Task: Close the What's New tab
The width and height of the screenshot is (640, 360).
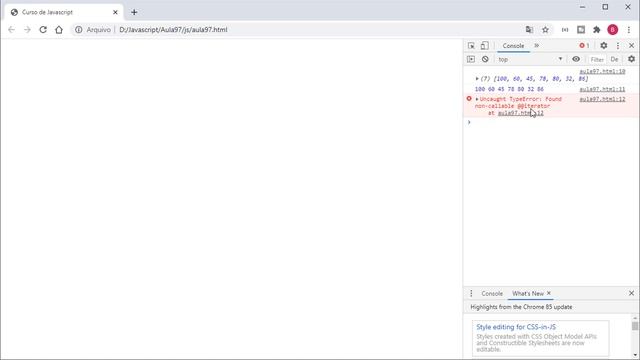Action: coord(549,293)
